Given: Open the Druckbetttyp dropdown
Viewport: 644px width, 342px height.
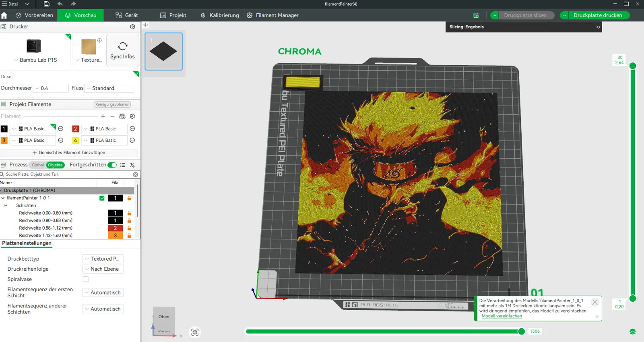Looking at the screenshot, I should coord(103,259).
